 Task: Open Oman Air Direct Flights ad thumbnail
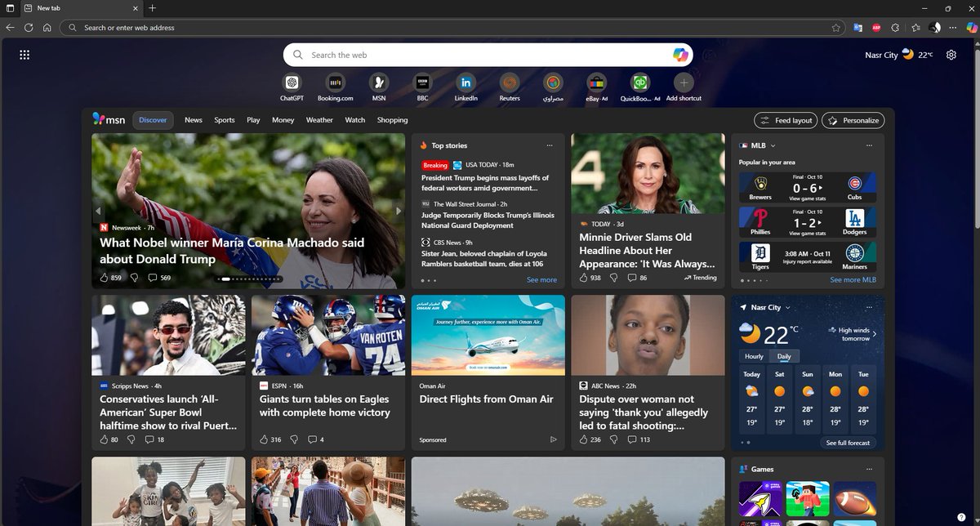tap(488, 335)
